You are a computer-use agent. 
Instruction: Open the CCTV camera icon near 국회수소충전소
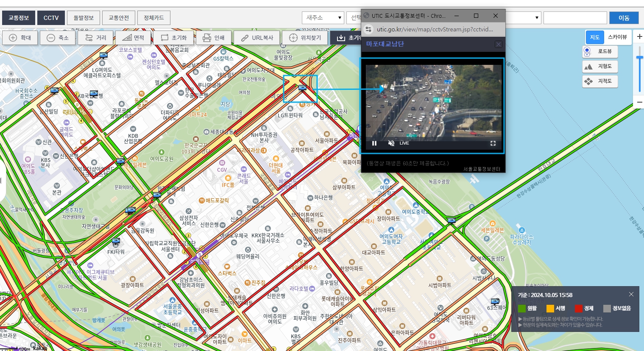54,91
